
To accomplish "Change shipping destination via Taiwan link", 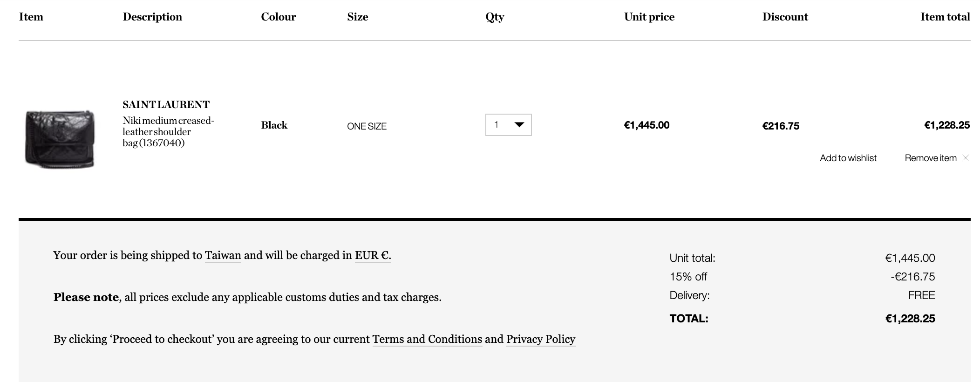I will tap(223, 255).
